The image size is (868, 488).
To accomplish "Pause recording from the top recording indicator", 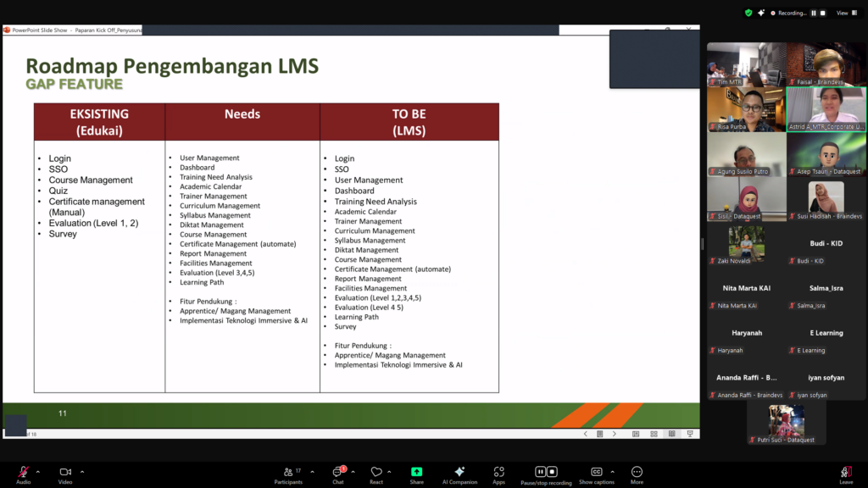I will [814, 13].
